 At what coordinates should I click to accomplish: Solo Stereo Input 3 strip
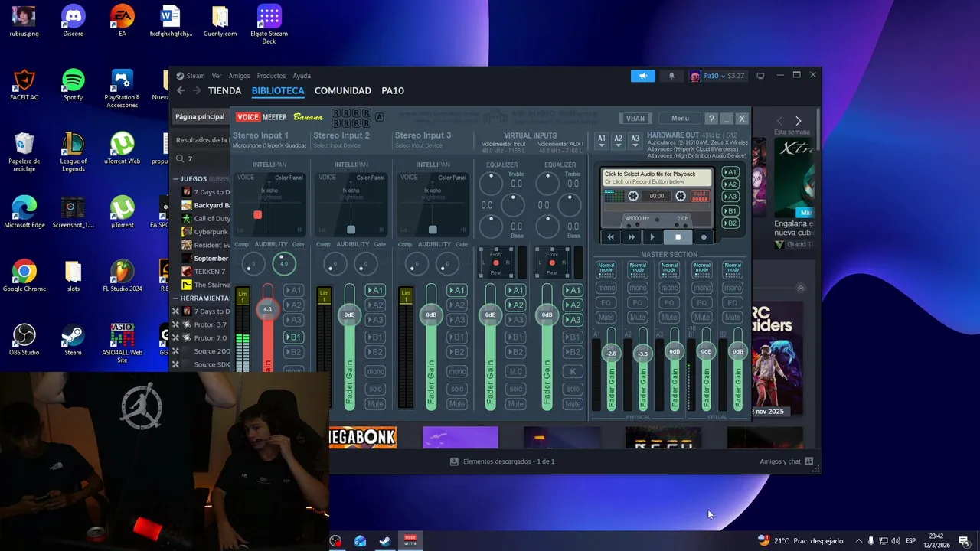(457, 389)
